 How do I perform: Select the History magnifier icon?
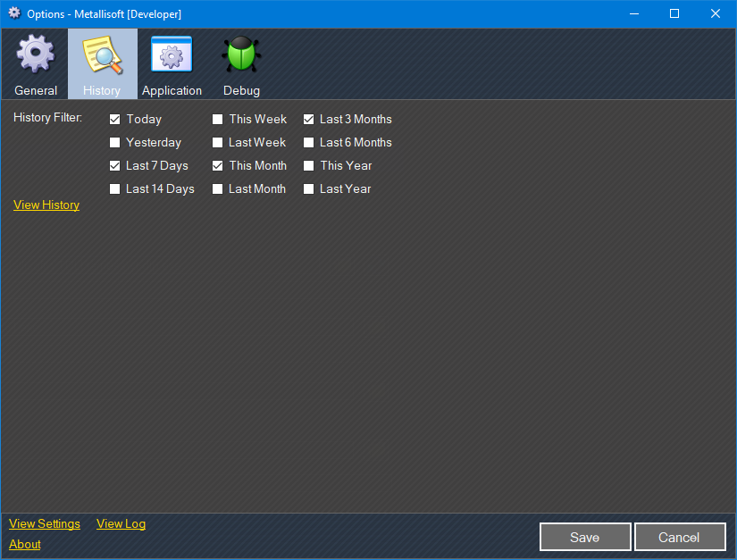102,55
